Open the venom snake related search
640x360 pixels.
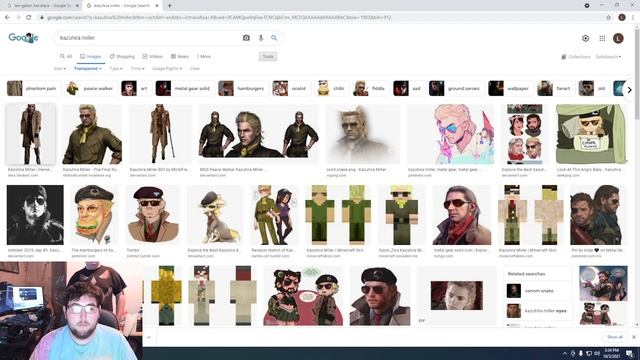tap(538, 291)
